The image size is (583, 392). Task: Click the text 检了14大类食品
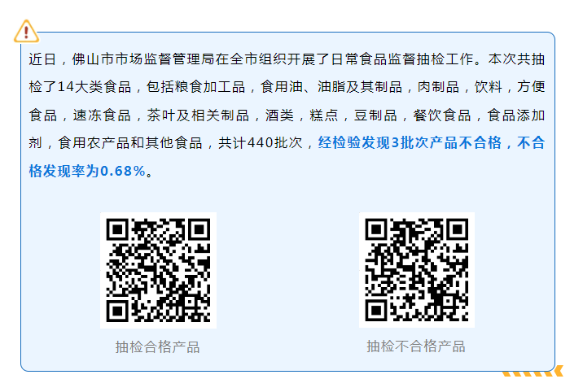[80, 87]
